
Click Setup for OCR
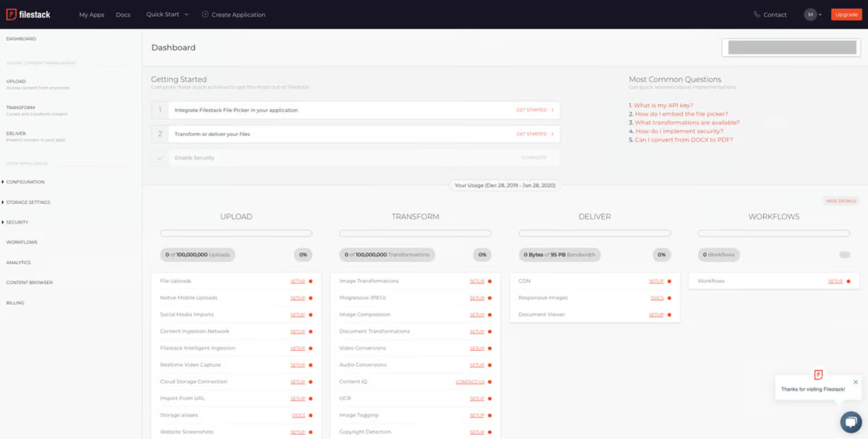click(477, 399)
